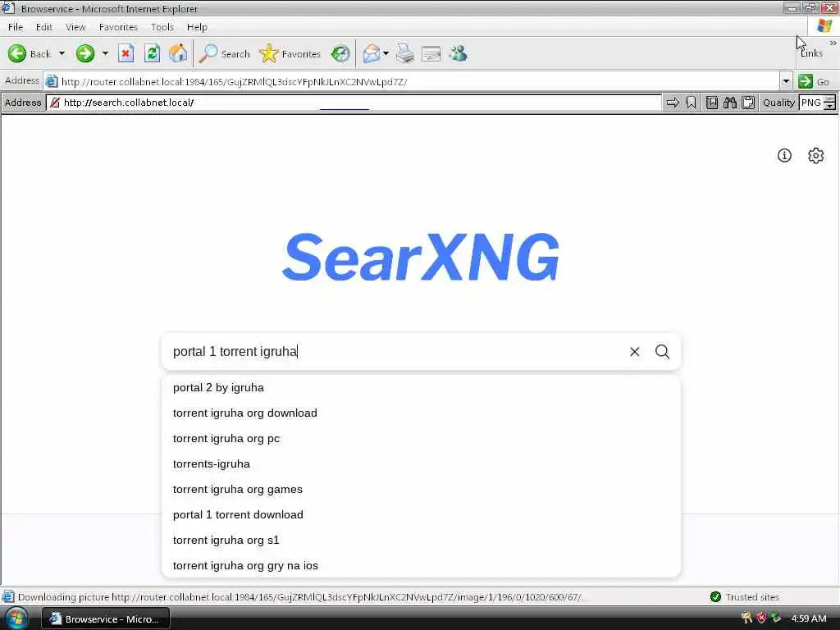The image size is (840, 630).
Task: Switch to Browservice taskbar button
Action: click(106, 619)
